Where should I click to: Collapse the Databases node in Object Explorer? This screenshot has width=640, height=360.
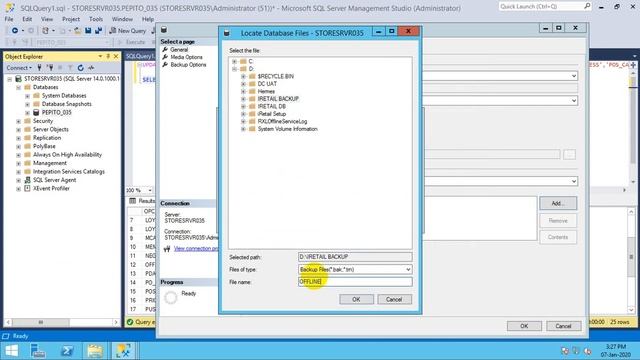18,87
